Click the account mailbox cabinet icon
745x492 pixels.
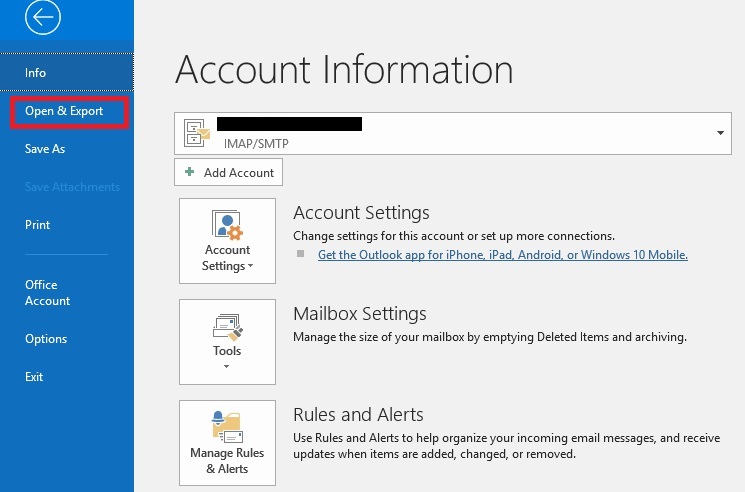coord(197,133)
